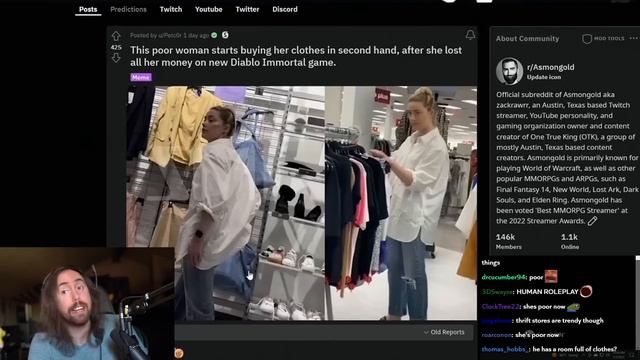Click chat message thrift stores are trendy though

click(560, 321)
